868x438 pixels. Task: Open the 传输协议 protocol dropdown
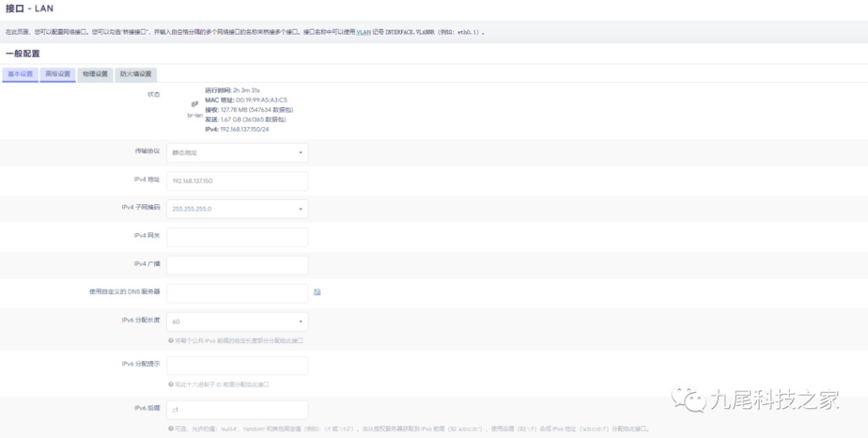(236, 152)
